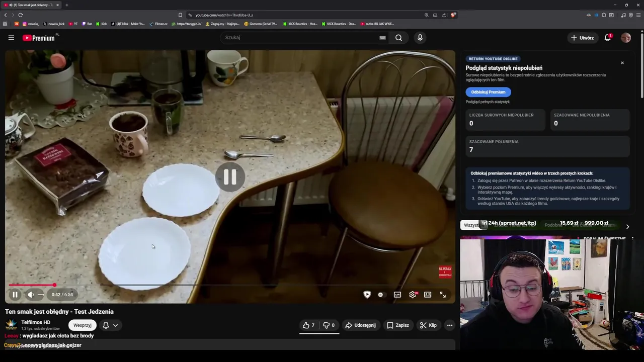Screen dimensions: 644x362
Task: Save video with Zapisz button
Action: [398, 325]
